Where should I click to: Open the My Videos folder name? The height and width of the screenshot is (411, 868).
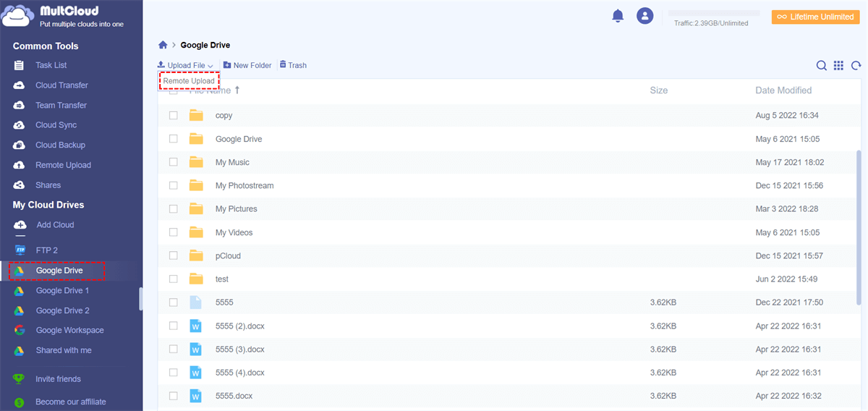[234, 232]
